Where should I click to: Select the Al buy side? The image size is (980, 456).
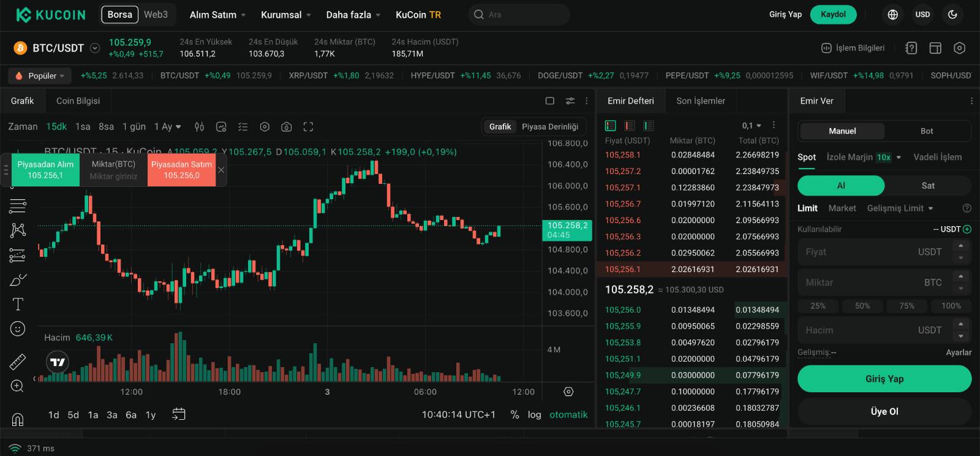(x=841, y=186)
